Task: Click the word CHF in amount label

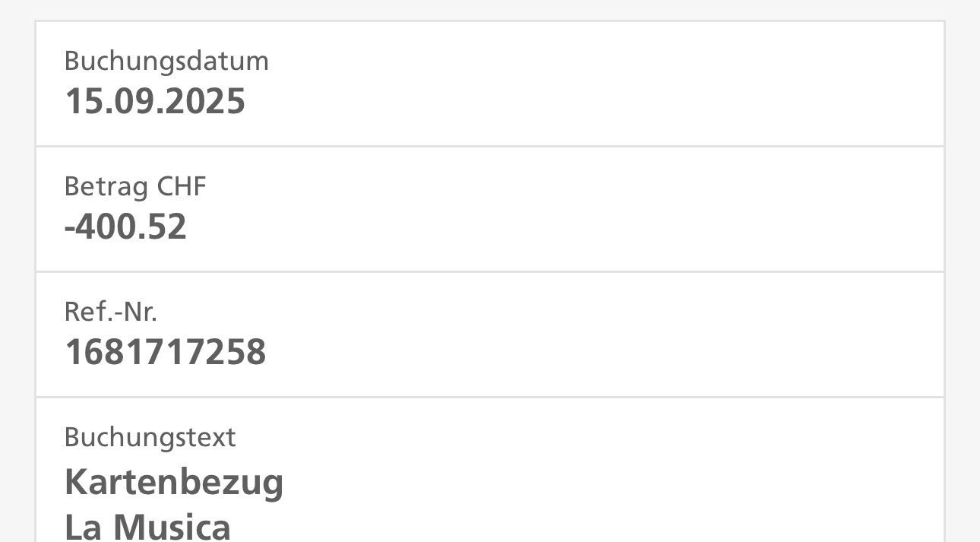Action: click(x=182, y=186)
